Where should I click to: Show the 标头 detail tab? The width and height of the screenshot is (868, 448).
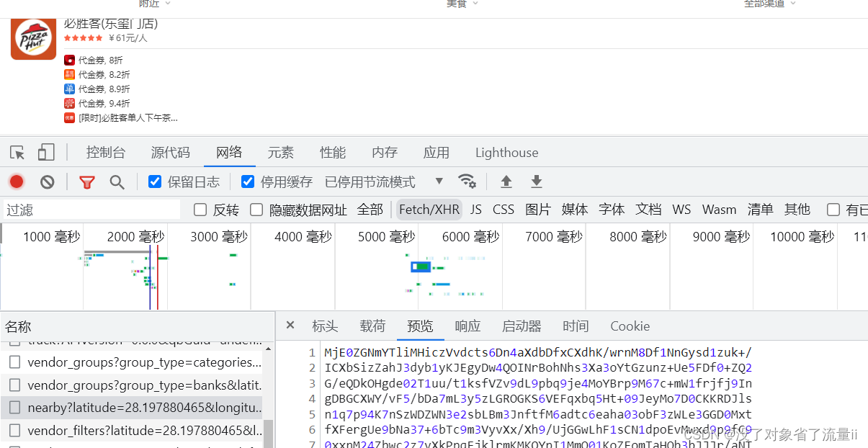tap(325, 326)
